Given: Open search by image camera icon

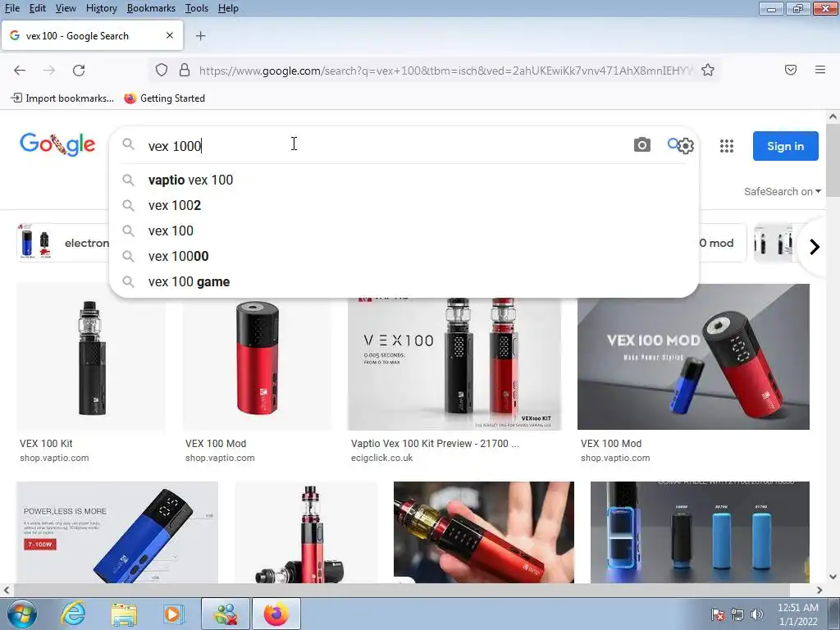Looking at the screenshot, I should click(x=641, y=144).
